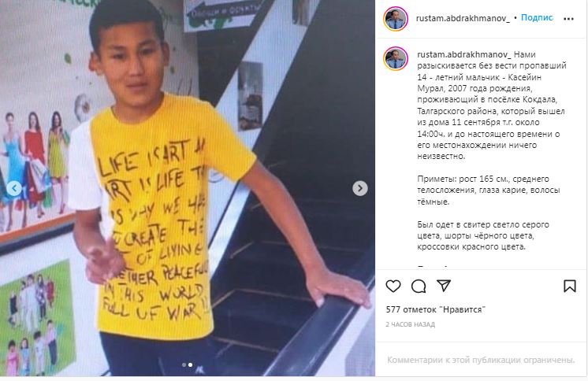
Task: Share the post via the paper plane icon
Action: tap(444, 286)
